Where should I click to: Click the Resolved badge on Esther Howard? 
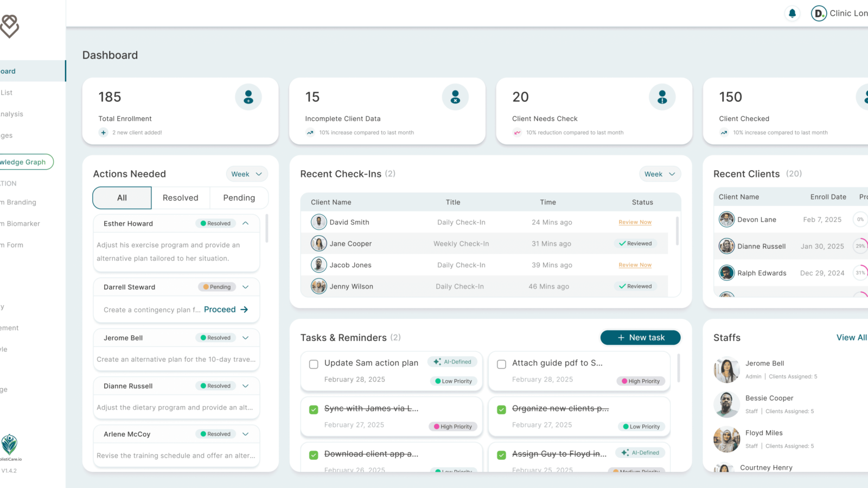point(215,223)
